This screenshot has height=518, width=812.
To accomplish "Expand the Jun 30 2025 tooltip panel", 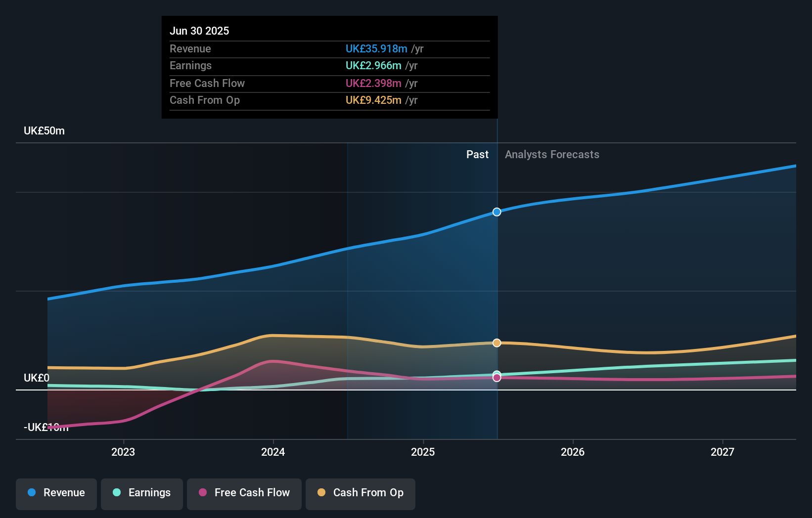I will pyautogui.click(x=329, y=67).
